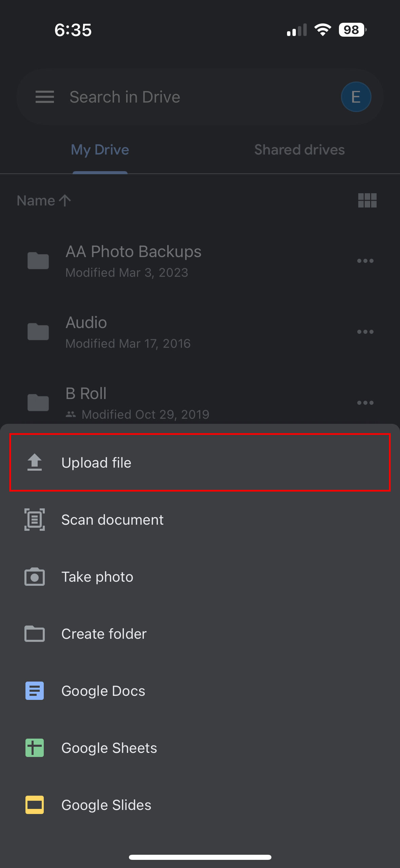Viewport: 400px width, 868px height.
Task: Open more options for Audio folder
Action: [365, 332]
